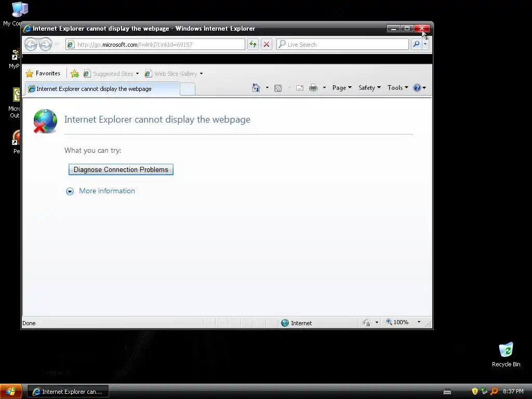Click the 8:37 PM clock
Viewport: 532px width, 399px height.
513,392
